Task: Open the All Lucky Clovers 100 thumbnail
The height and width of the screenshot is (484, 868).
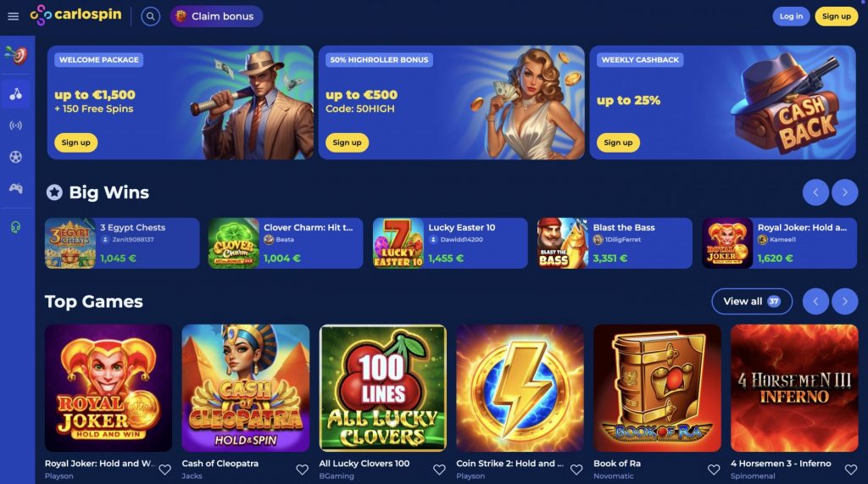Action: tap(383, 388)
